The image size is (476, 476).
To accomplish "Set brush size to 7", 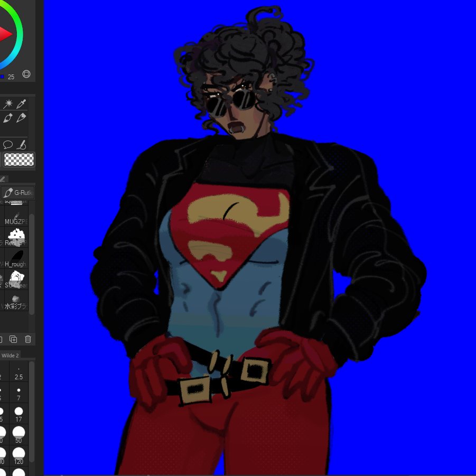I will pos(18,394).
